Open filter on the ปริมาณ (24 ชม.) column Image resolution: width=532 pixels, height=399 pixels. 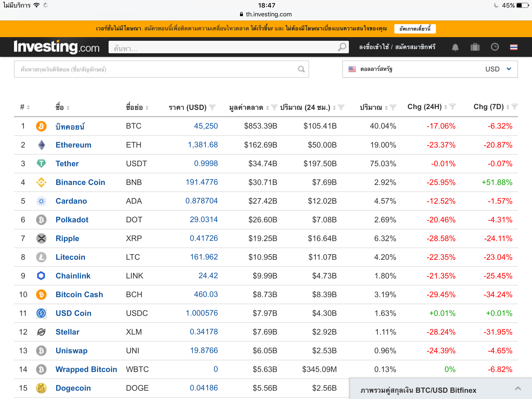pyautogui.click(x=341, y=107)
